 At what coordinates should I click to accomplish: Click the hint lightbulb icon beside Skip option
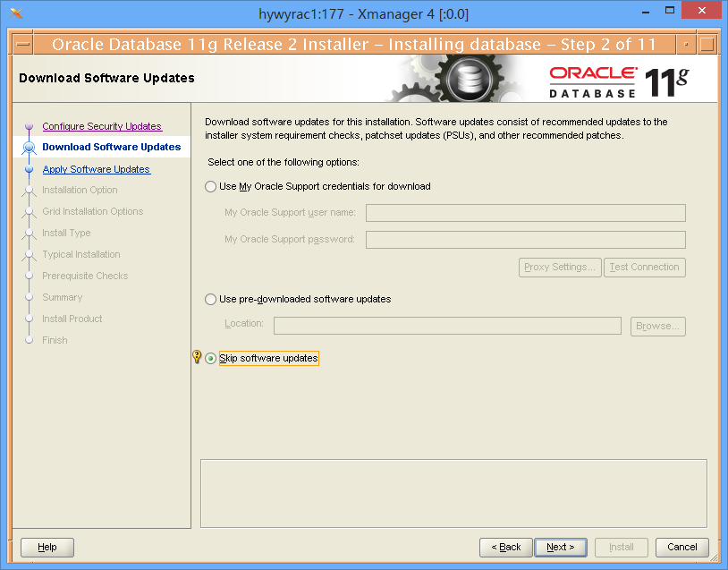point(197,357)
